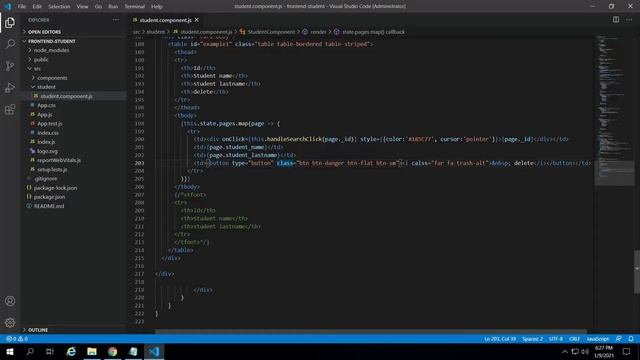Open the Go menu

[x=98, y=6]
